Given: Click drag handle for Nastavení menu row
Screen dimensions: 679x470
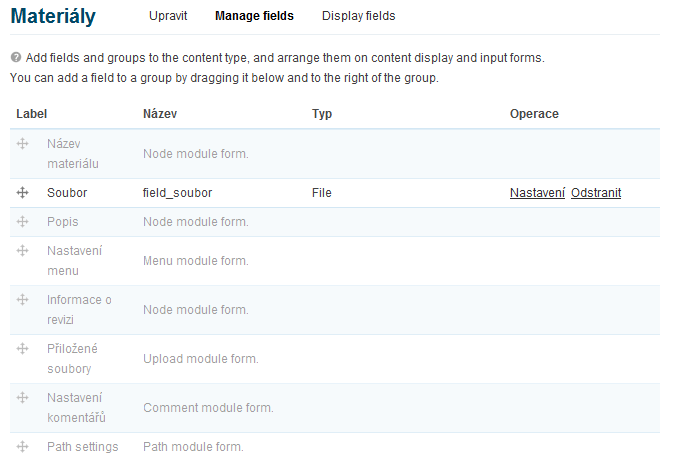Looking at the screenshot, I should coord(22,251).
